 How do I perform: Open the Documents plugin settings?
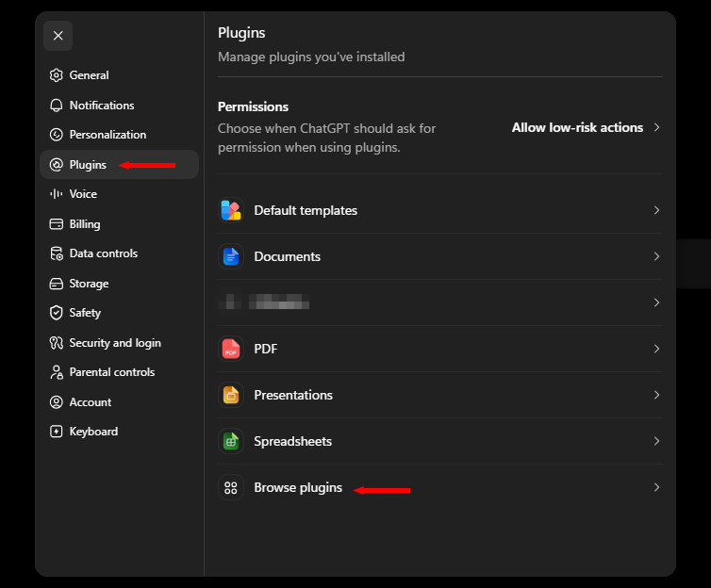440,256
